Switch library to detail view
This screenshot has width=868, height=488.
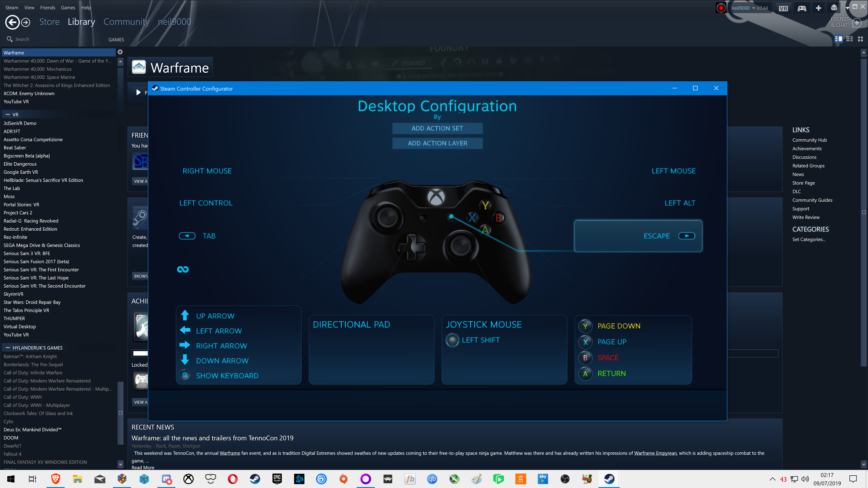(838, 39)
